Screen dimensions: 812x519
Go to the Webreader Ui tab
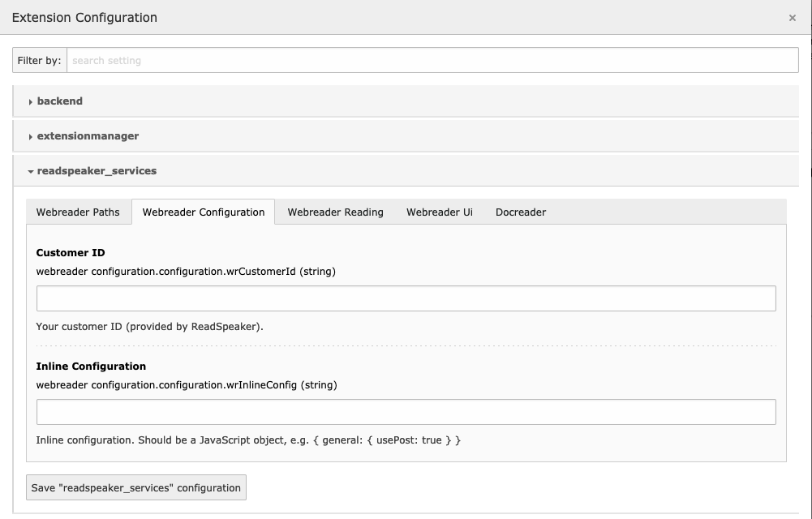[x=440, y=212]
